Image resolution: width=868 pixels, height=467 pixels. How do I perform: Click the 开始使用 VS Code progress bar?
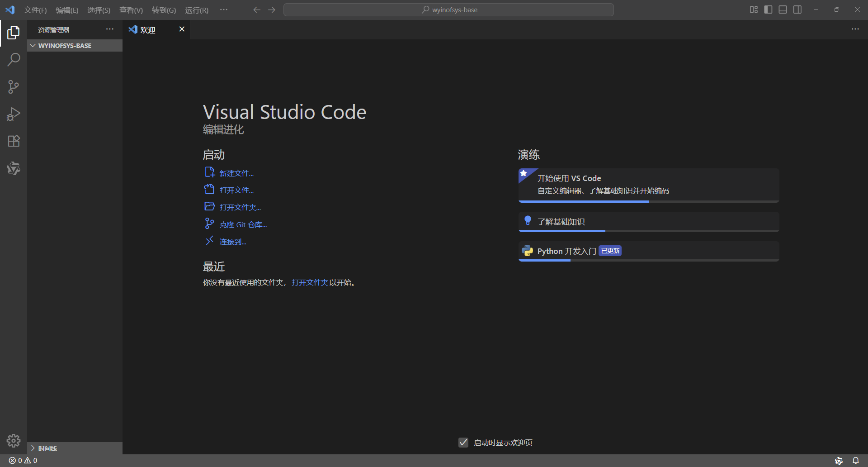coord(649,201)
